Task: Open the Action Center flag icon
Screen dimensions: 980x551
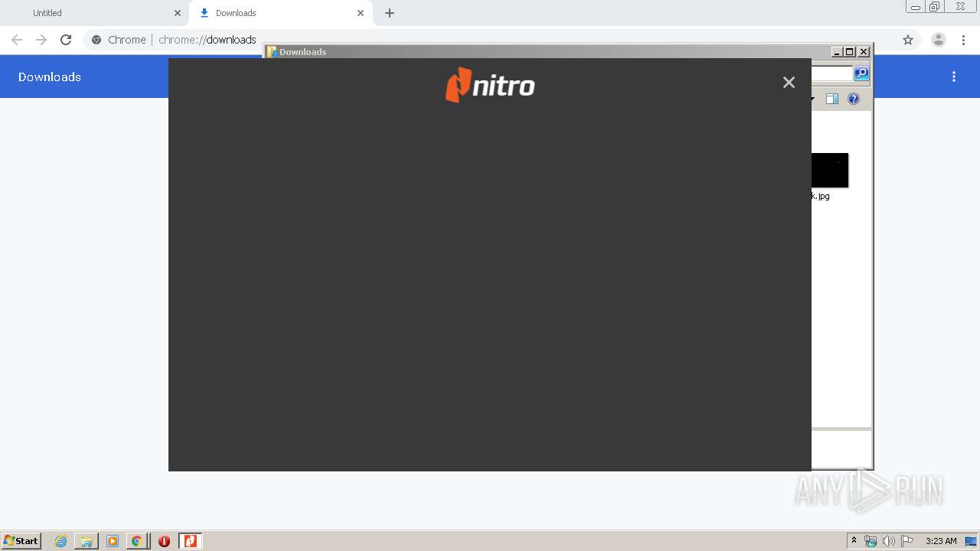Action: pyautogui.click(x=907, y=541)
